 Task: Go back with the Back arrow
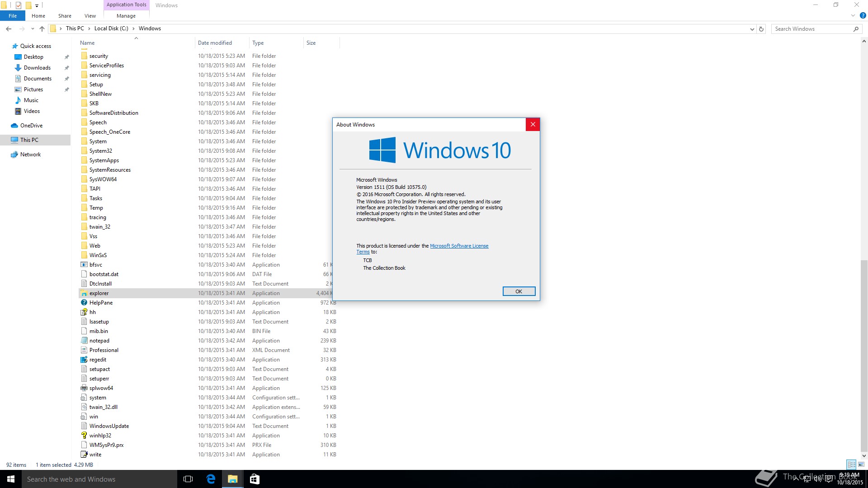coord(9,29)
